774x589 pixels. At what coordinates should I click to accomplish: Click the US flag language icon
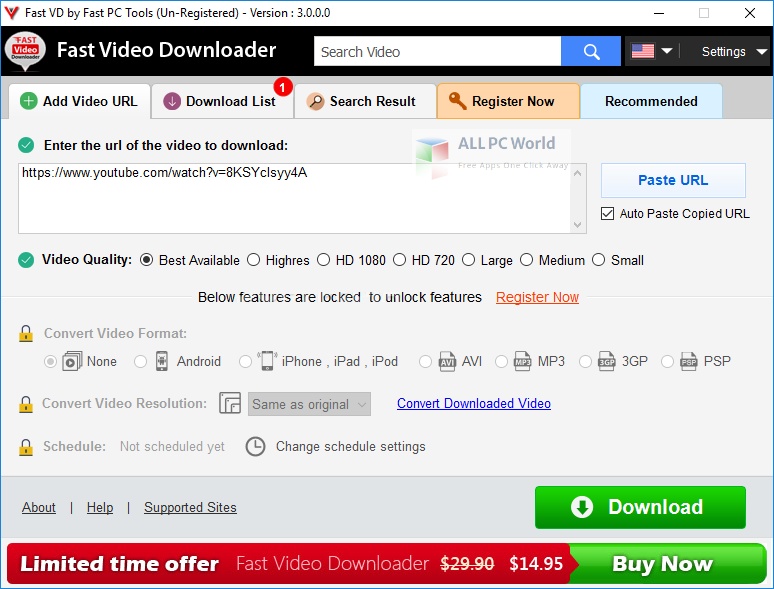click(643, 51)
